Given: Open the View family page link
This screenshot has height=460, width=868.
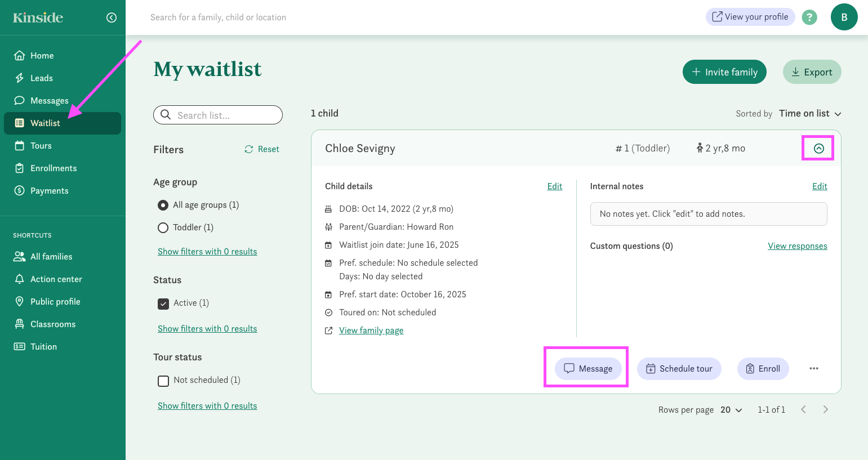Looking at the screenshot, I should tap(371, 331).
